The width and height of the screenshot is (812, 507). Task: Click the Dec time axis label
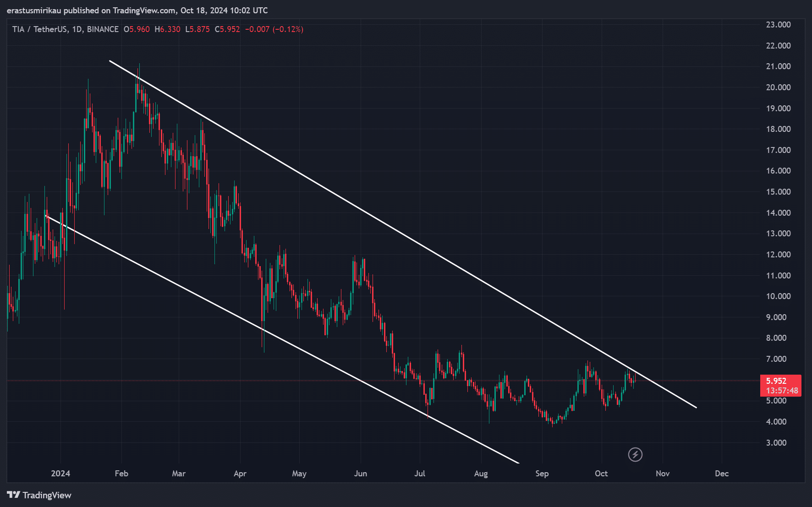point(722,474)
